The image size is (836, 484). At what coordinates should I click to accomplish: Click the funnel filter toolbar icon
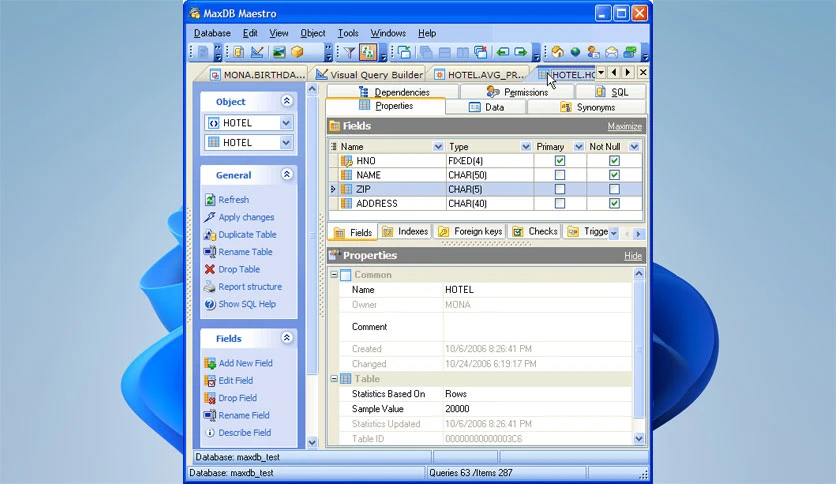[x=349, y=52]
